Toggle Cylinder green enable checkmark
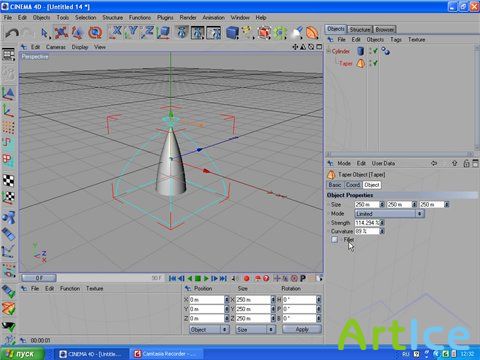The height and width of the screenshot is (360, 480). tap(376, 51)
